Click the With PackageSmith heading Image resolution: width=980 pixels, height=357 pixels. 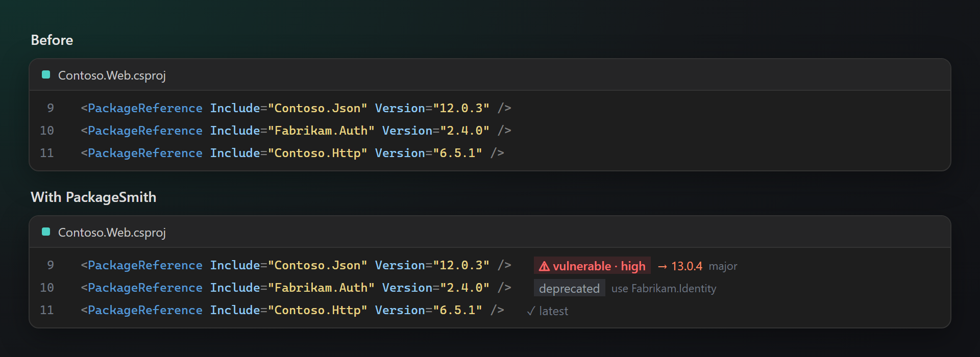coord(93,197)
